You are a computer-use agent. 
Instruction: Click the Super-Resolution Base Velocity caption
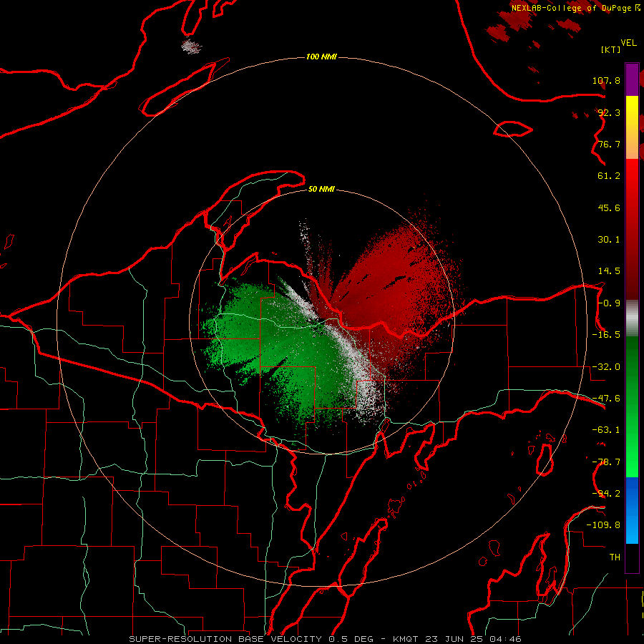[326, 639]
